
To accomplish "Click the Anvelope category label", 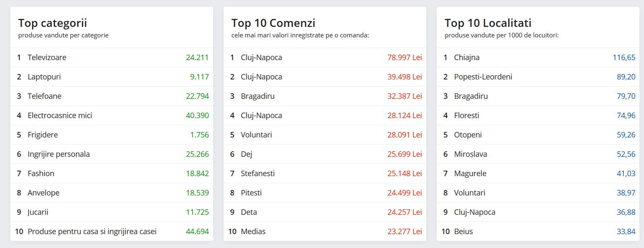I will [x=43, y=193].
